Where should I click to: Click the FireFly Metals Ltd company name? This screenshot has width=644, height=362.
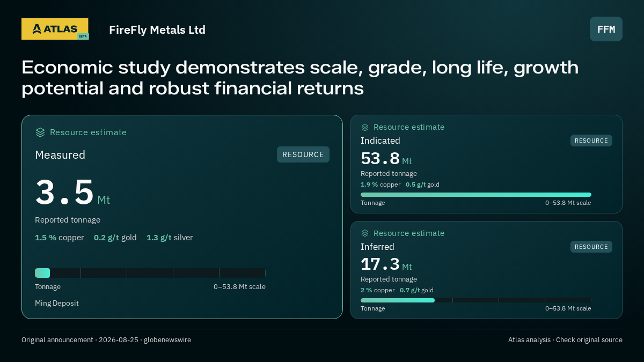(157, 29)
